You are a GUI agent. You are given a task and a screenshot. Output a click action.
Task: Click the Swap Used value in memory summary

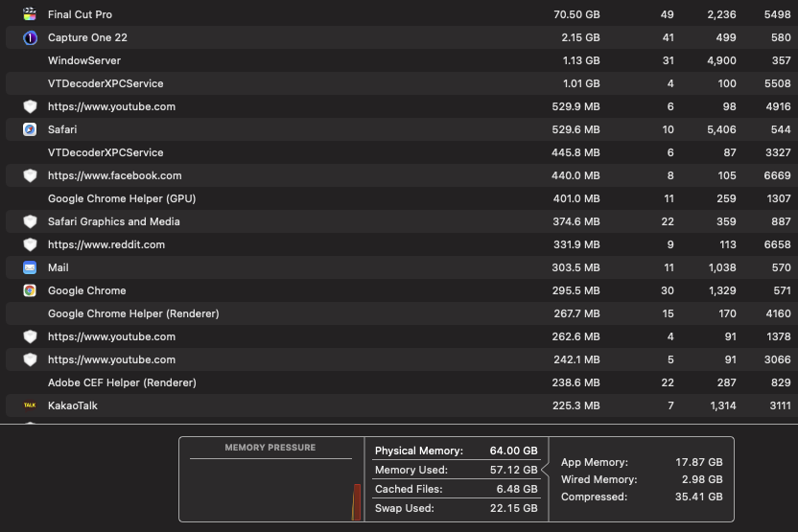516,508
